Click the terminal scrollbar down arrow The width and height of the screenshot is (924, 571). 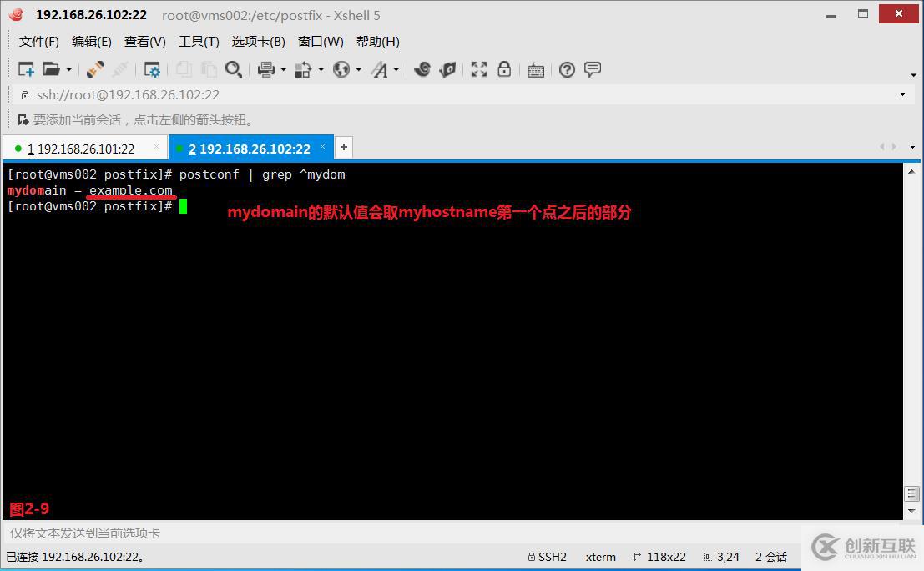coord(911,511)
